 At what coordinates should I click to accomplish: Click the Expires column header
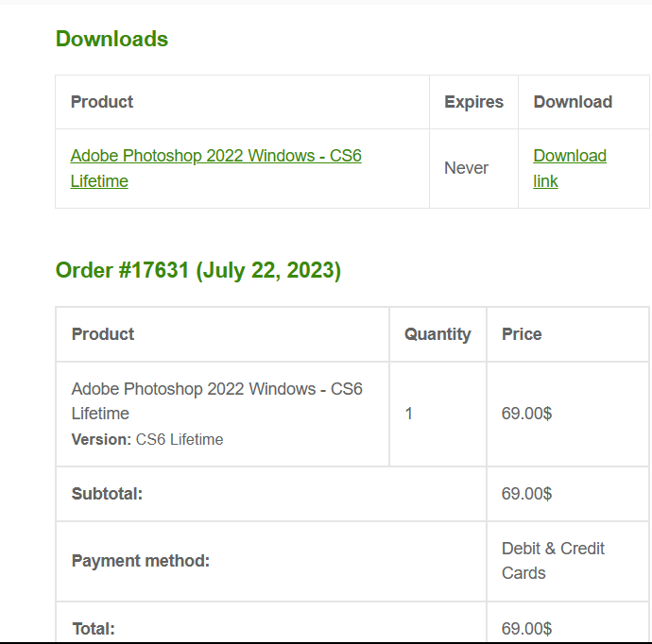[x=473, y=102]
